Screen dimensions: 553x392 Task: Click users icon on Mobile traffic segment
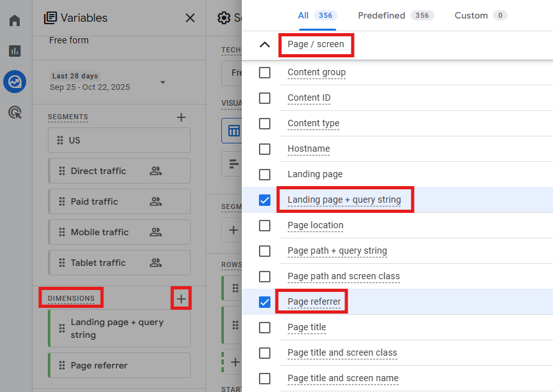pyautogui.click(x=156, y=232)
